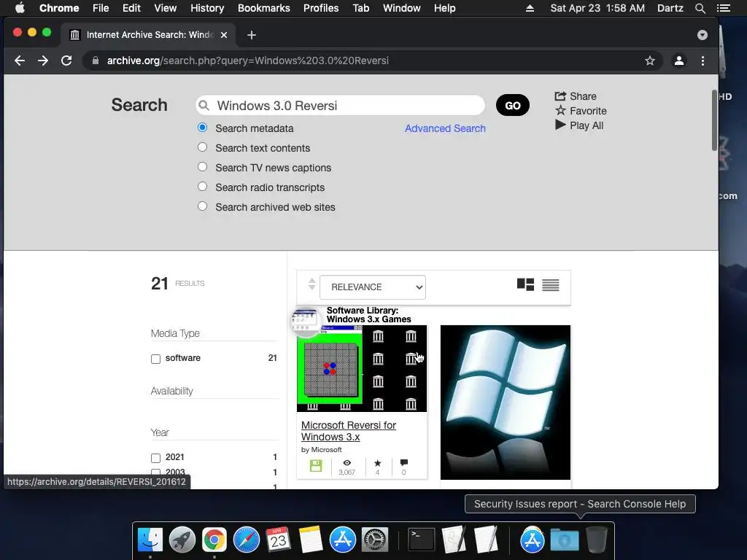747x560 pixels.
Task: Click the green floppy software icon
Action: 316,466
